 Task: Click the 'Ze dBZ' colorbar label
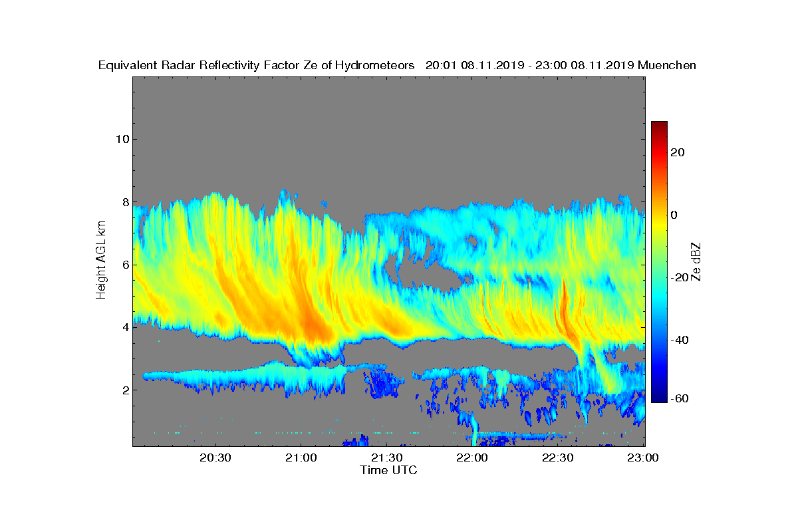coord(697,261)
